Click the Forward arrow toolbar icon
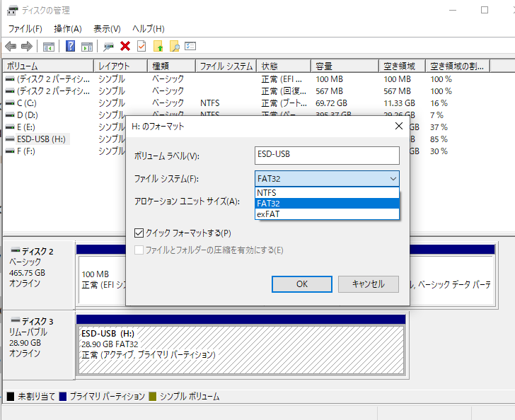This screenshot has height=420, width=515. tap(27, 46)
